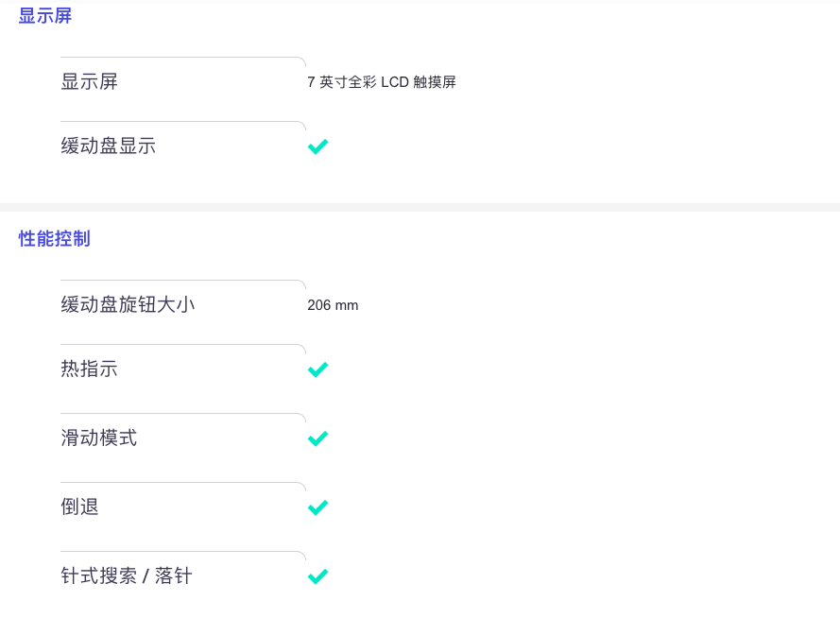Click the 显示屏 row label
This screenshot has height=618, width=840.
[89, 82]
